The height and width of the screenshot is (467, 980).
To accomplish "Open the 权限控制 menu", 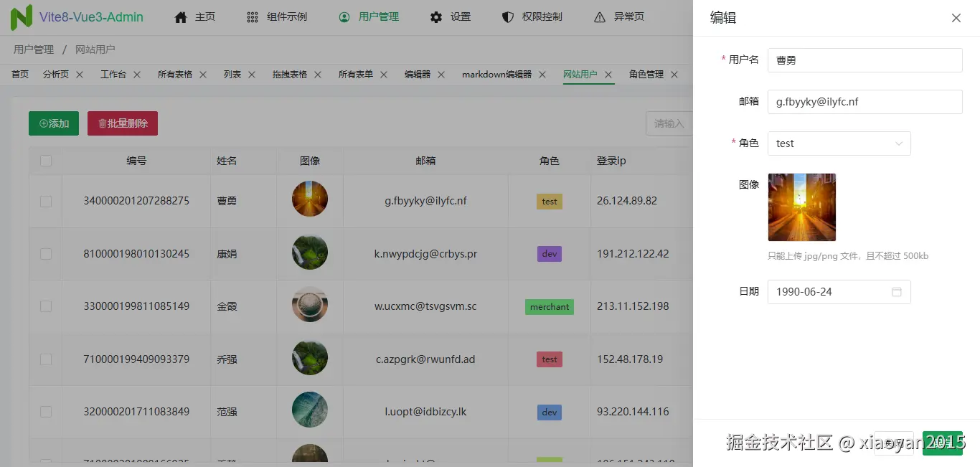I will (532, 17).
